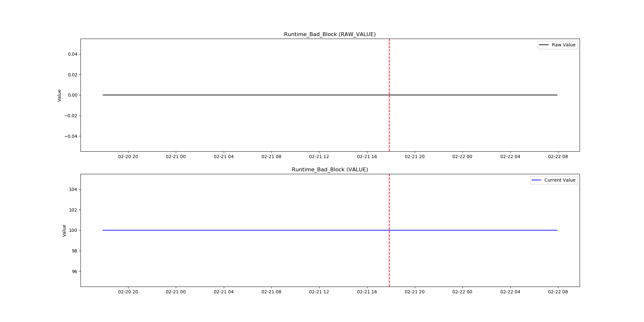This screenshot has height=322, width=644.
Task: Click top chart x-axis label 02-22 08
Action: tap(558, 157)
